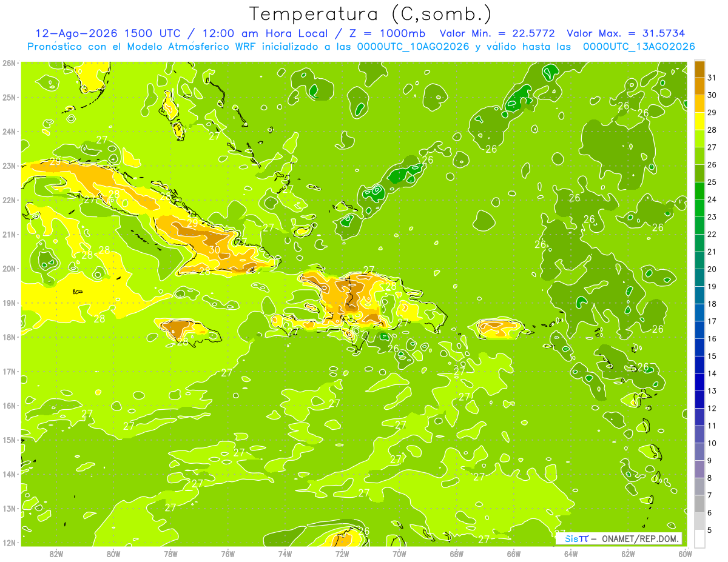Viewport: 728px width, 562px height.
Task: Click the longitude label 80W
Action: click(113, 554)
